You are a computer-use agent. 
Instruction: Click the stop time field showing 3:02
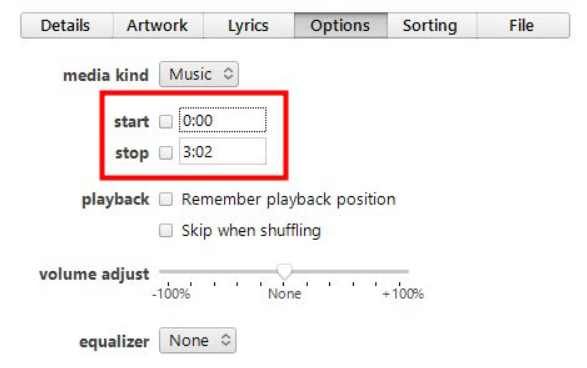pos(223,151)
